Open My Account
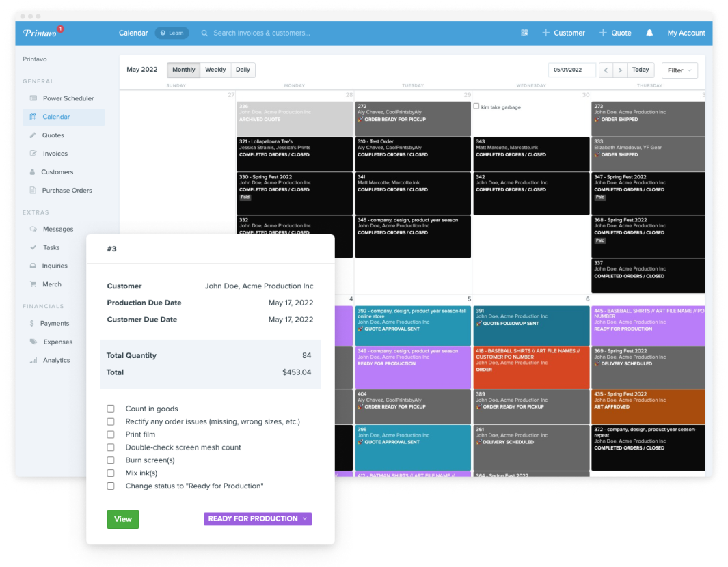The width and height of the screenshot is (728, 567). click(686, 33)
